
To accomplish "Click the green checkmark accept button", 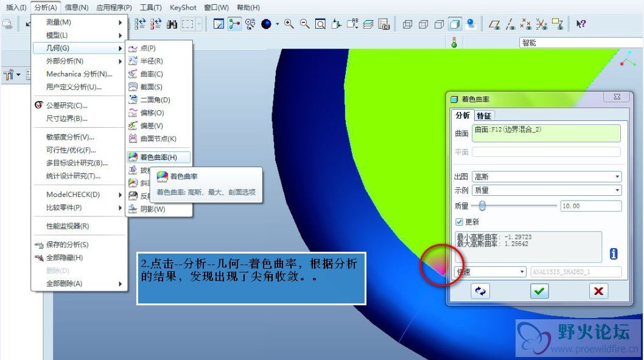I will [539, 291].
